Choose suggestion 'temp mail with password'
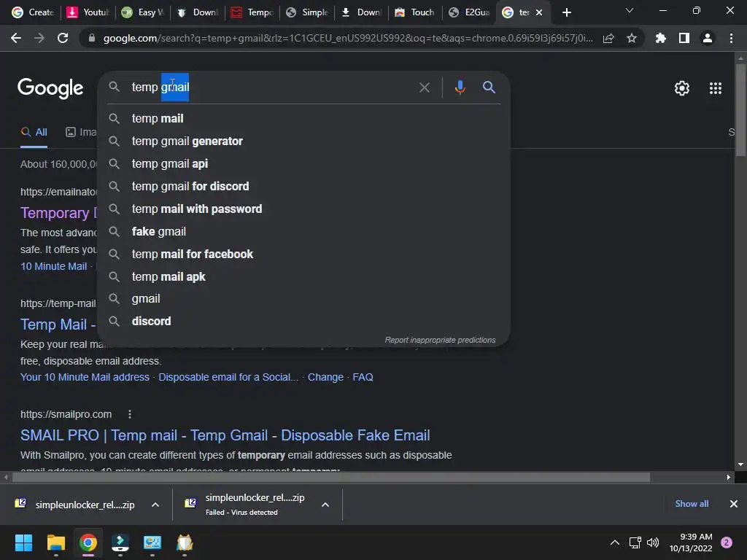The height and width of the screenshot is (560, 747). [x=303, y=209]
